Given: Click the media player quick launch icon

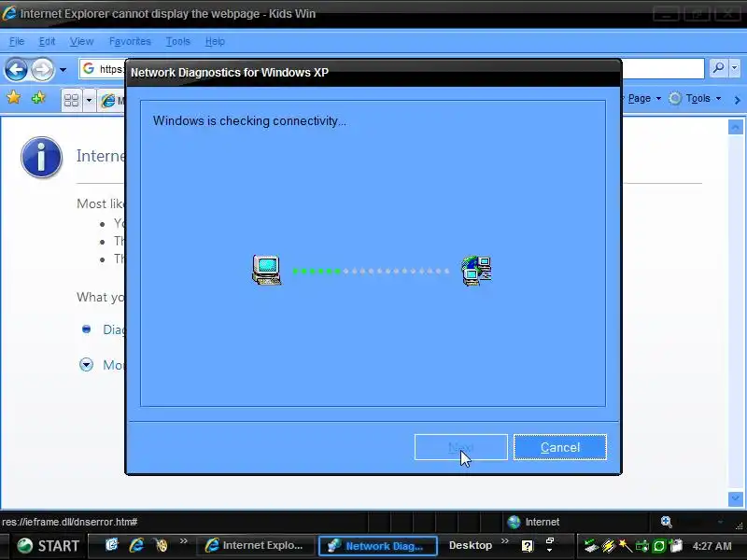Looking at the screenshot, I should click(162, 545).
